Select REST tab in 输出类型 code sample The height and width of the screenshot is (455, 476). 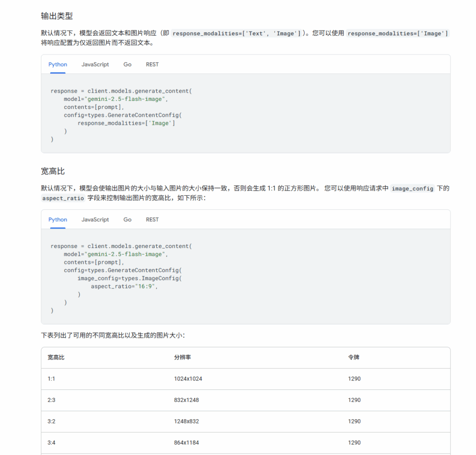(152, 65)
